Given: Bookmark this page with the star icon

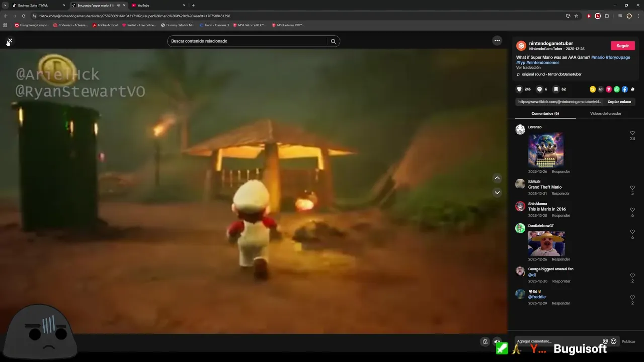Looking at the screenshot, I should [x=576, y=16].
